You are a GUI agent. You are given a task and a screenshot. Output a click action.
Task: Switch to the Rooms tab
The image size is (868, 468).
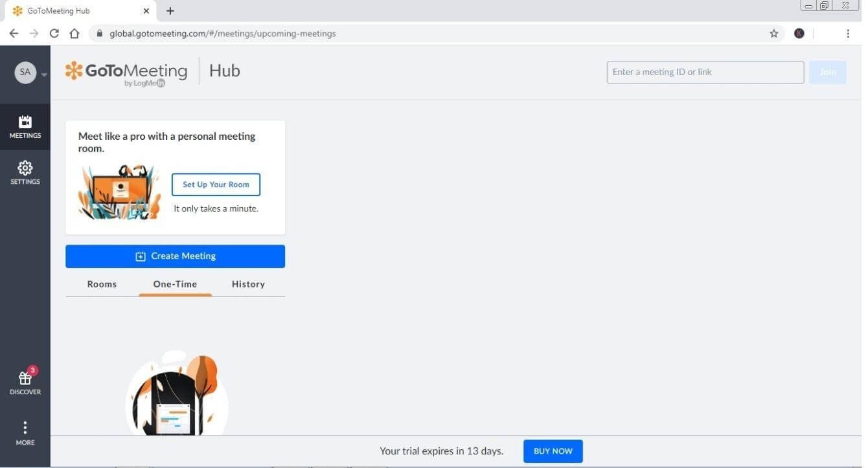pyautogui.click(x=102, y=284)
